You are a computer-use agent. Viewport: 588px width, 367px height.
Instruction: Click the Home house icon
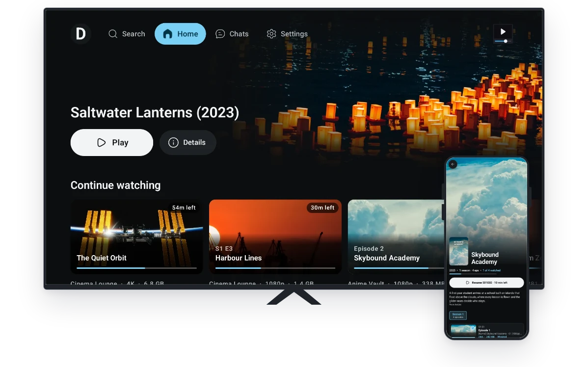[x=168, y=34]
